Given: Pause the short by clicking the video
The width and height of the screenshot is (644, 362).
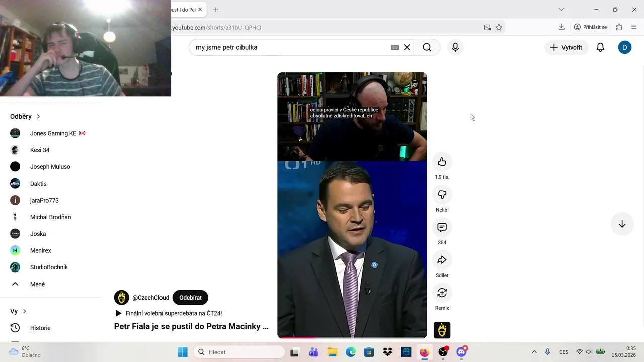Looking at the screenshot, I should (352, 205).
